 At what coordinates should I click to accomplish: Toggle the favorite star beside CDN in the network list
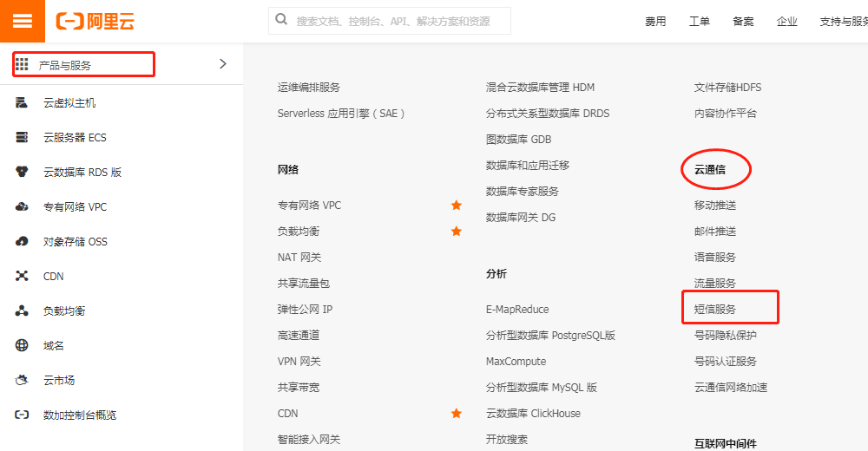pos(457,414)
